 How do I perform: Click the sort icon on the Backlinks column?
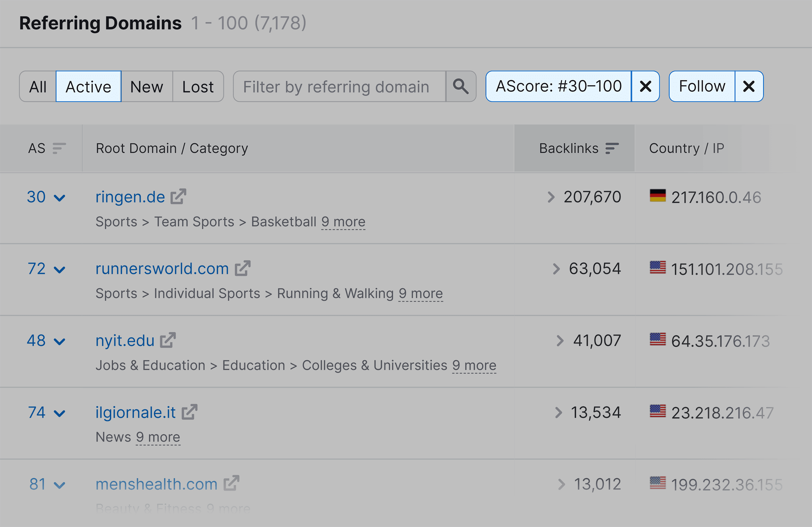tap(613, 148)
